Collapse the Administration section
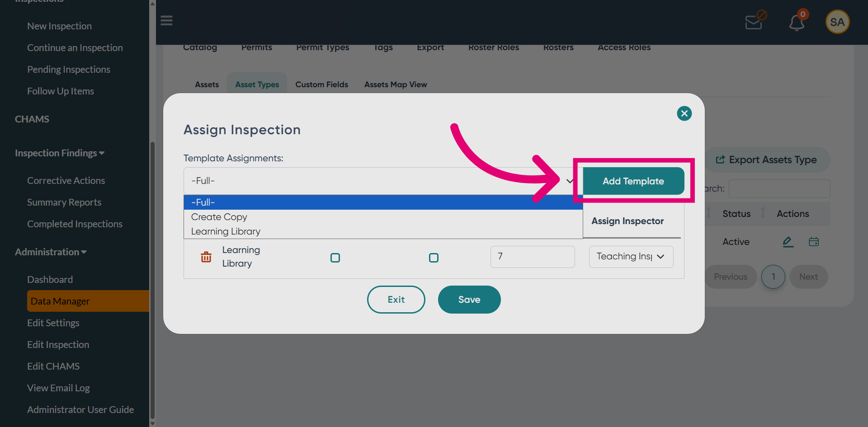The height and width of the screenshot is (427, 868). (x=51, y=252)
